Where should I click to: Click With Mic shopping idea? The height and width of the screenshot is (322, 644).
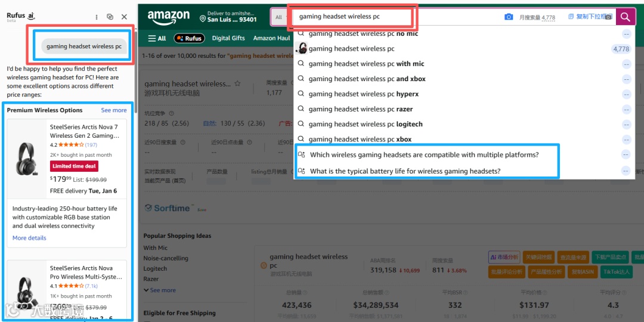[x=156, y=247]
